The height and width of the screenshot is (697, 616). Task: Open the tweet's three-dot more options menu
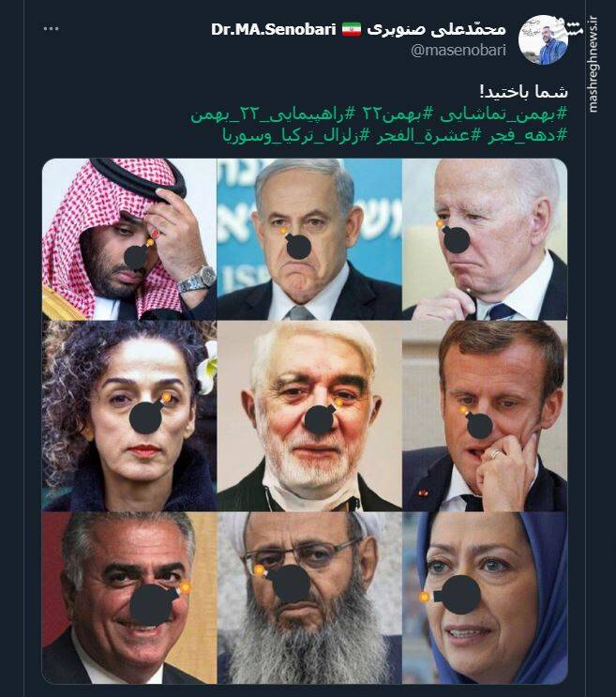[x=51, y=29]
